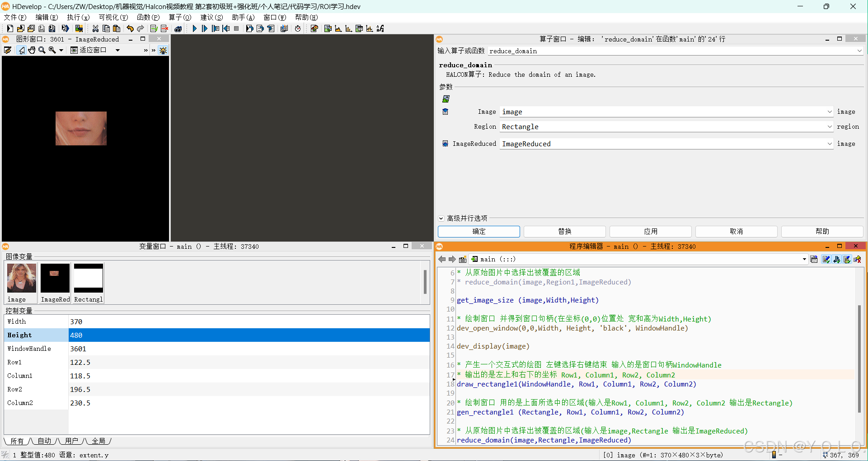Switch to the 自动 variable tab

click(44, 441)
